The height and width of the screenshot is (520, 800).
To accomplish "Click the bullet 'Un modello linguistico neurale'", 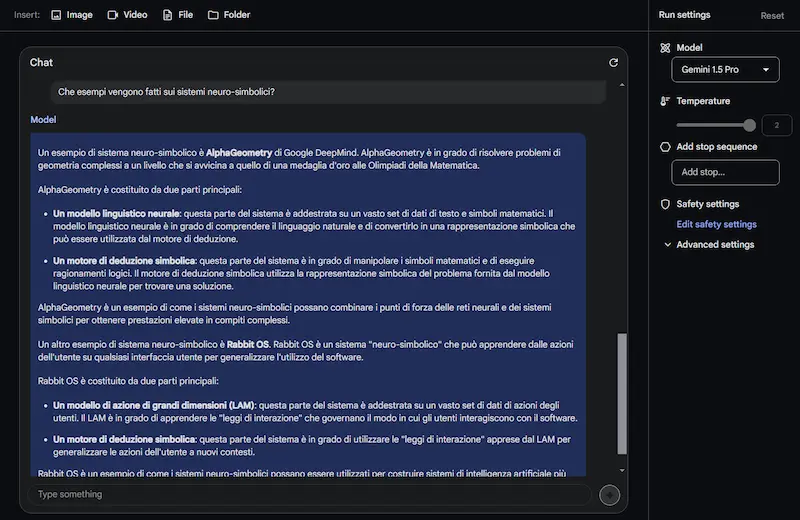I will [116, 213].
